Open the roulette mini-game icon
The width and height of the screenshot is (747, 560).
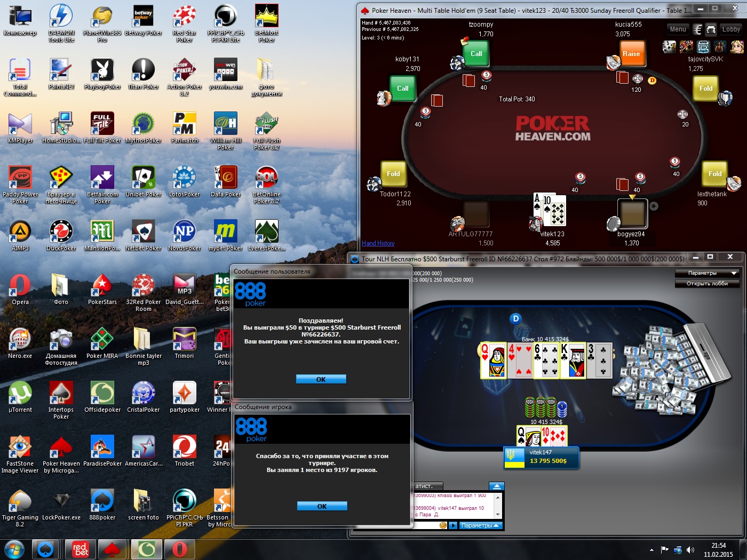[x=686, y=47]
